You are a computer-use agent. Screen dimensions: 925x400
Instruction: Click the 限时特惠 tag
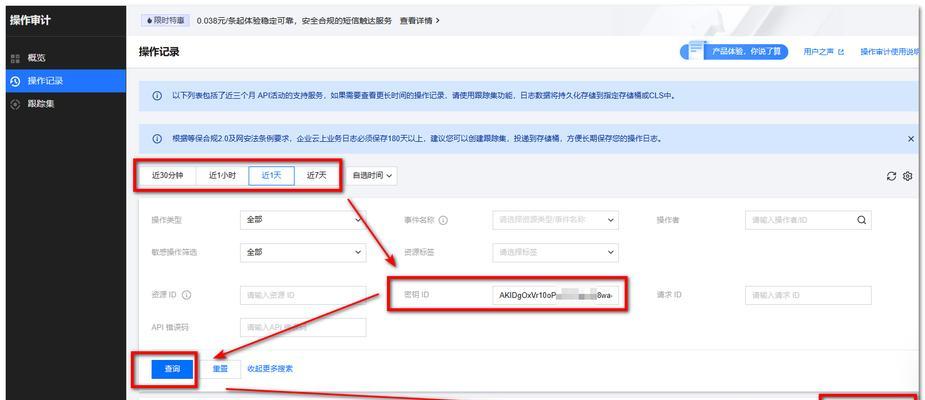(165, 21)
